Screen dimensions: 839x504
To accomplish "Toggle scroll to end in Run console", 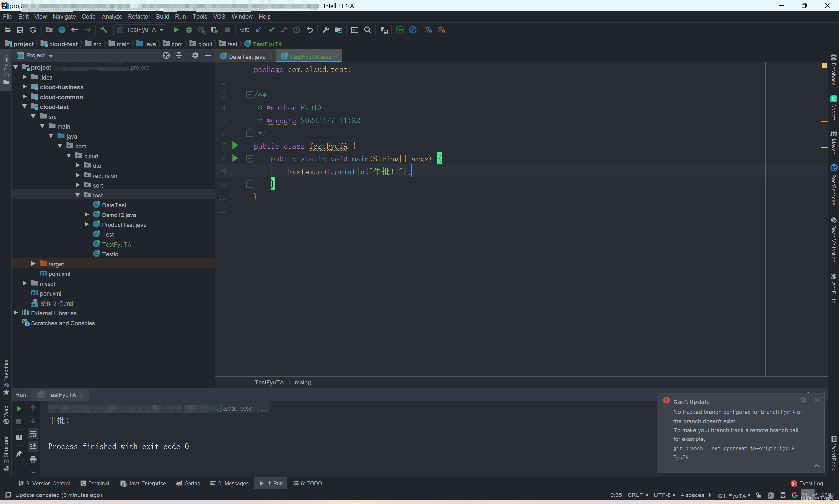I will (x=33, y=446).
